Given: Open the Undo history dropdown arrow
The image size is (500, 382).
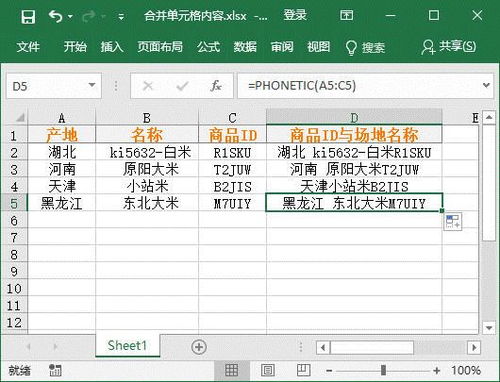Looking at the screenshot, I should coord(70,16).
